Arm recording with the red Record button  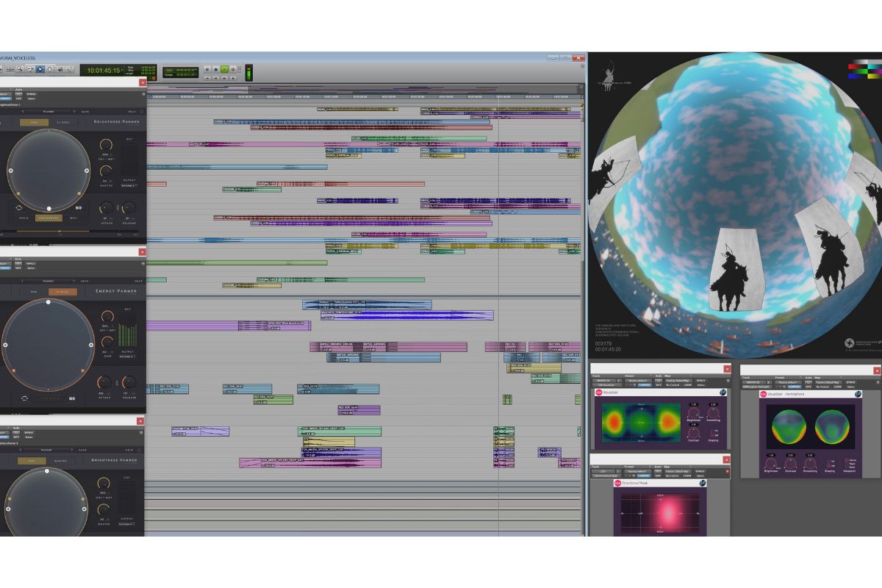[x=233, y=69]
